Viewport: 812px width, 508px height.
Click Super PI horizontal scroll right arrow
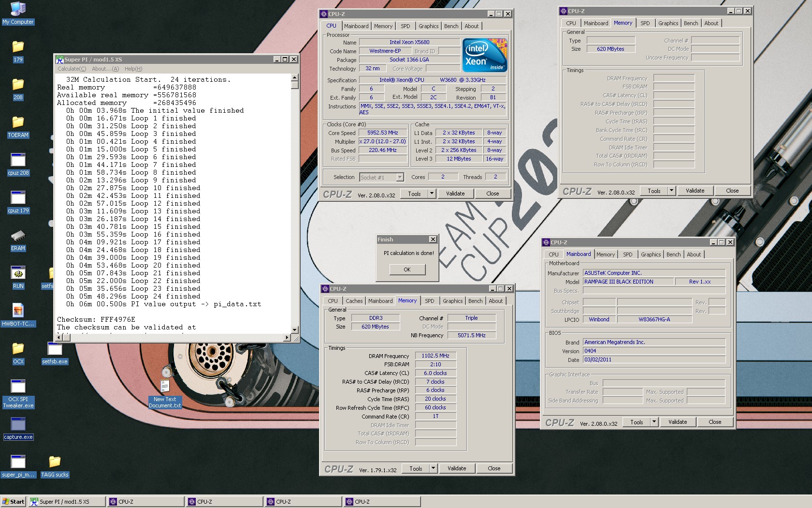tap(287, 337)
